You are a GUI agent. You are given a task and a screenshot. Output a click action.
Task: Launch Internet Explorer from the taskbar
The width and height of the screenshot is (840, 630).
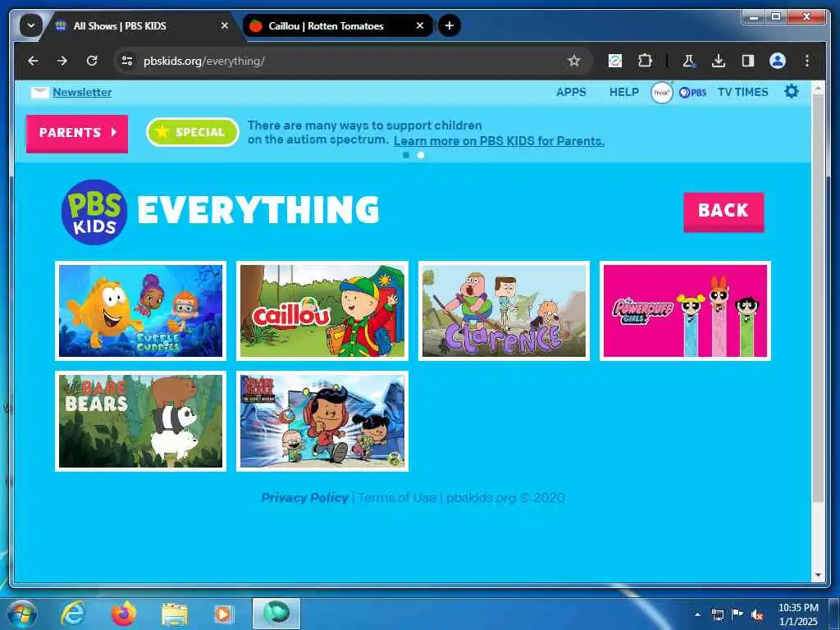tap(72, 614)
